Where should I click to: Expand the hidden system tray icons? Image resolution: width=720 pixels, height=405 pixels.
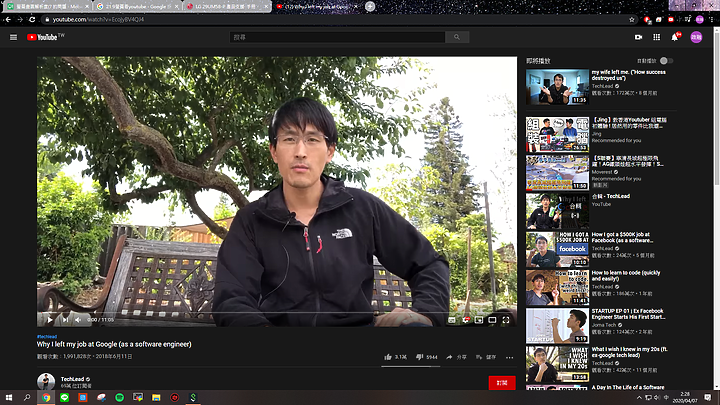(639, 398)
